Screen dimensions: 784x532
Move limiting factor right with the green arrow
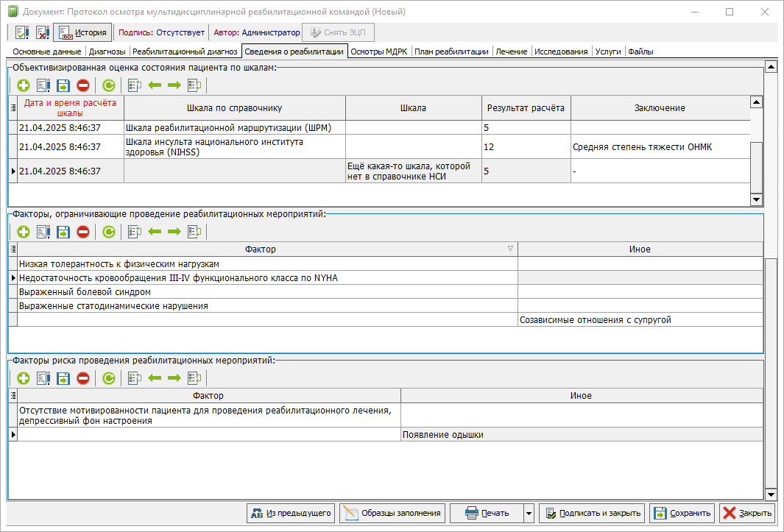(174, 232)
